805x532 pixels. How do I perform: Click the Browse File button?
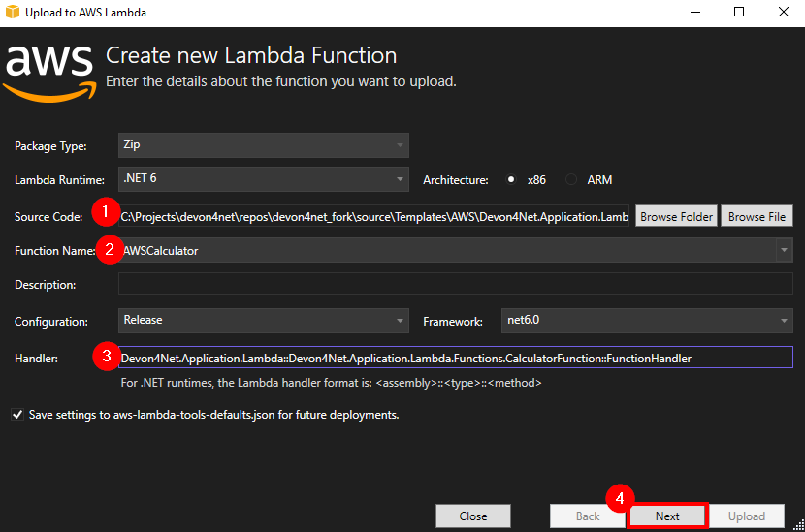757,216
